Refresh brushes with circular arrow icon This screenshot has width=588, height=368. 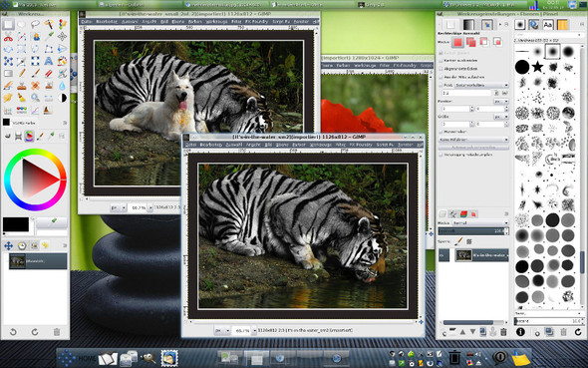[578, 332]
